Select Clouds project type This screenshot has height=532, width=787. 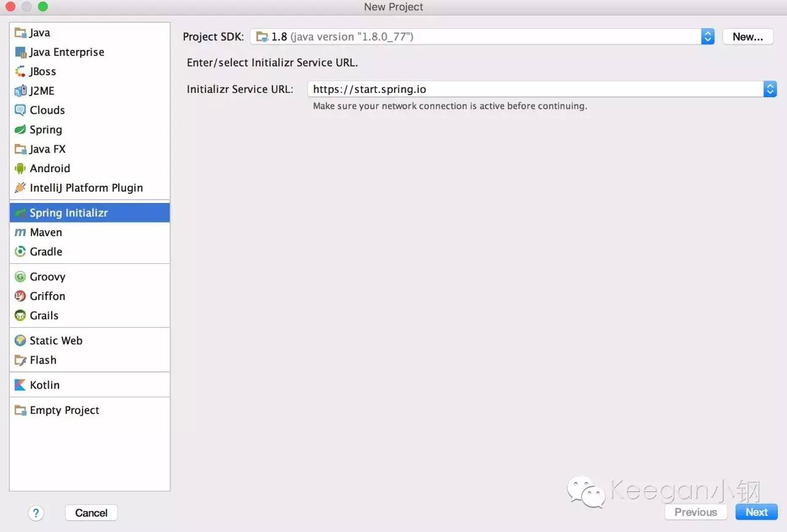47,110
